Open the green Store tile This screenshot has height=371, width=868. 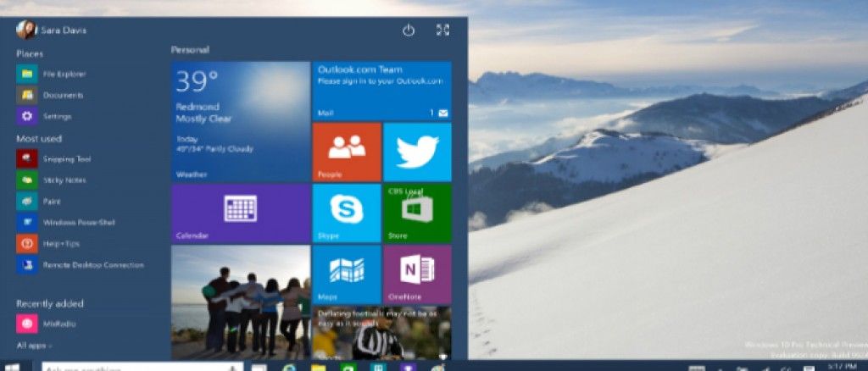(x=417, y=213)
